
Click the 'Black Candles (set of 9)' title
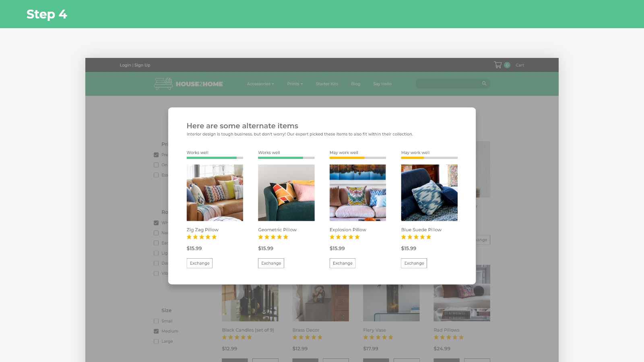click(x=248, y=330)
